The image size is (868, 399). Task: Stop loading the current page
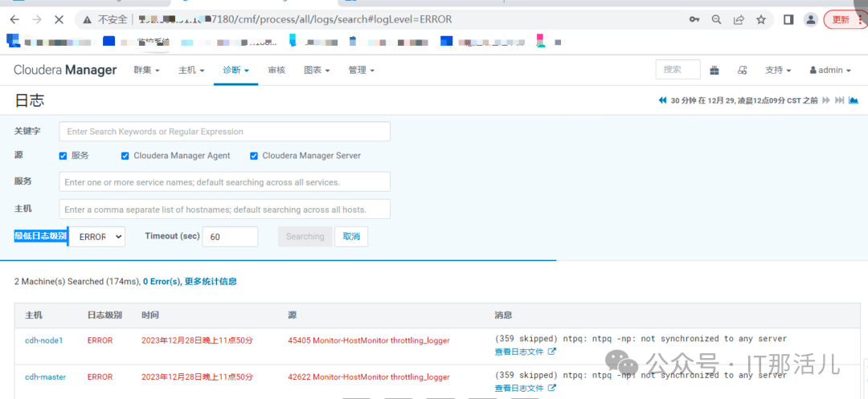coord(59,20)
